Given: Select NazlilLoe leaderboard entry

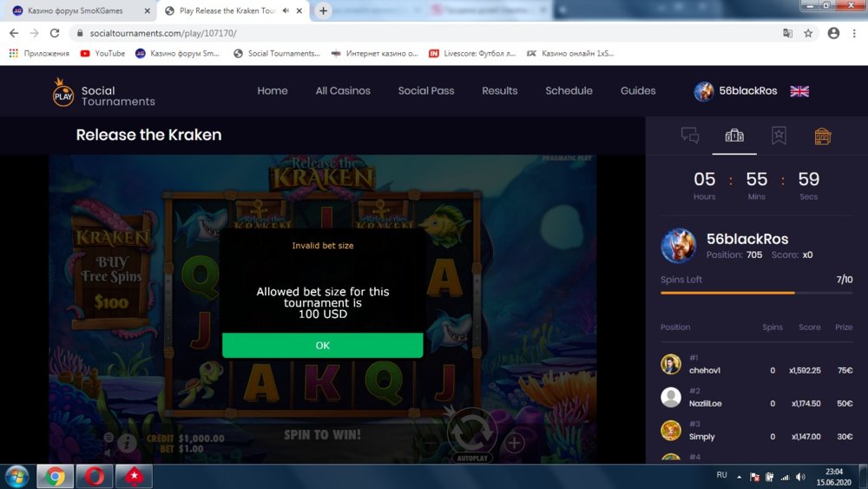Looking at the screenshot, I should coord(756,398).
